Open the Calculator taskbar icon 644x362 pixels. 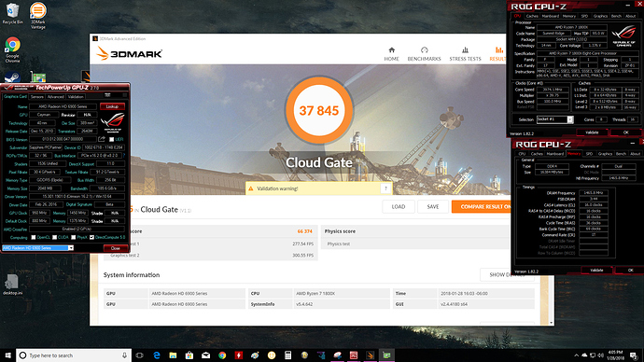(x=287, y=355)
